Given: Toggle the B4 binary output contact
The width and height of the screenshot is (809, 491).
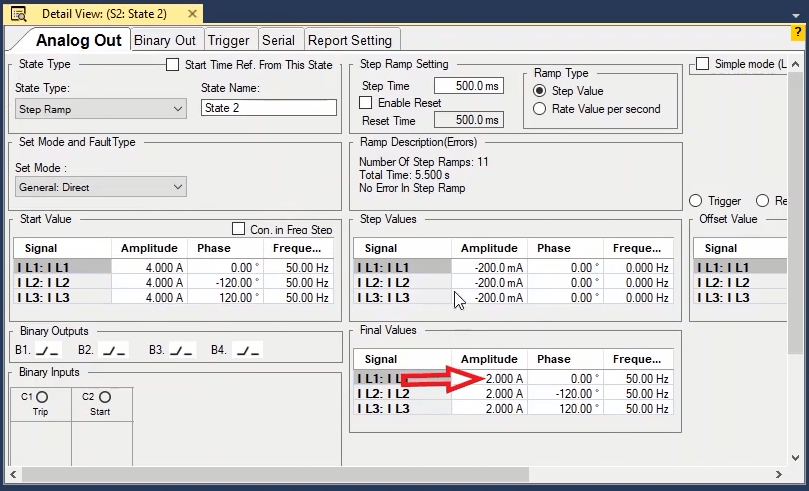Looking at the screenshot, I should coord(248,350).
